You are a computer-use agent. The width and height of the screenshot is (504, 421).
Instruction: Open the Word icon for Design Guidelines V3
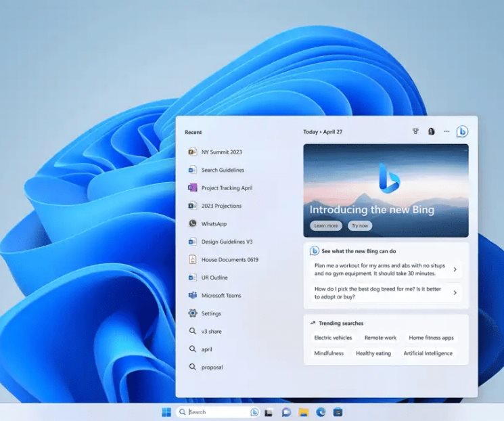192,241
